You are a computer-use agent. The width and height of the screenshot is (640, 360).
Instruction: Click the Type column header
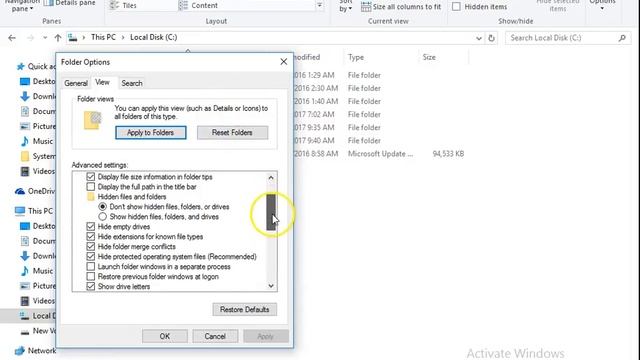point(356,58)
